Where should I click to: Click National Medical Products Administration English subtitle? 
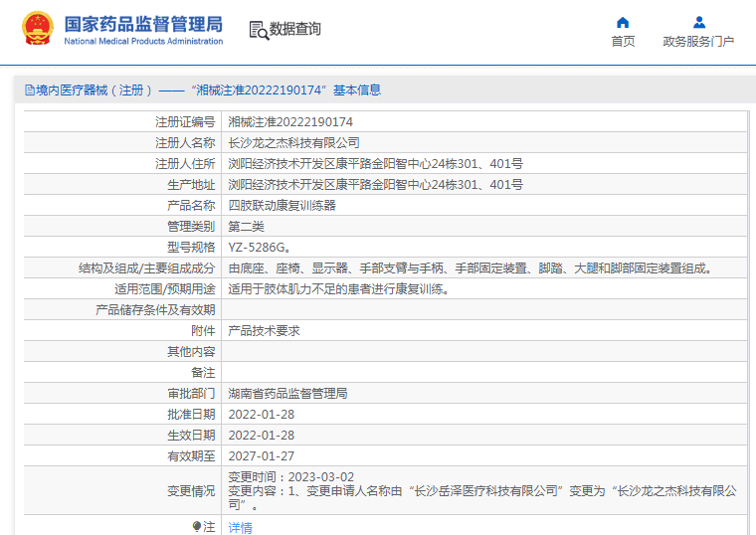[x=143, y=42]
